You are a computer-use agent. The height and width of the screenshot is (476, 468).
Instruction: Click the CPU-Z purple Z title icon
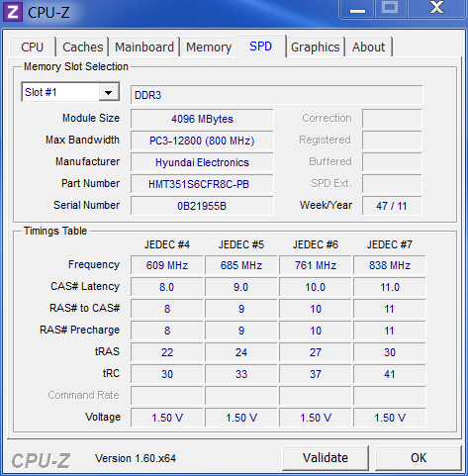[13, 12]
